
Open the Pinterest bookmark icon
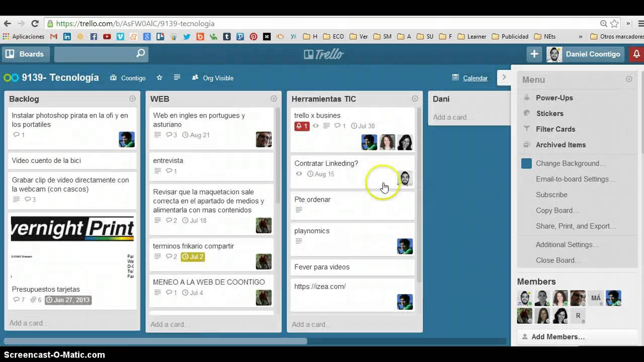pyautogui.click(x=253, y=36)
